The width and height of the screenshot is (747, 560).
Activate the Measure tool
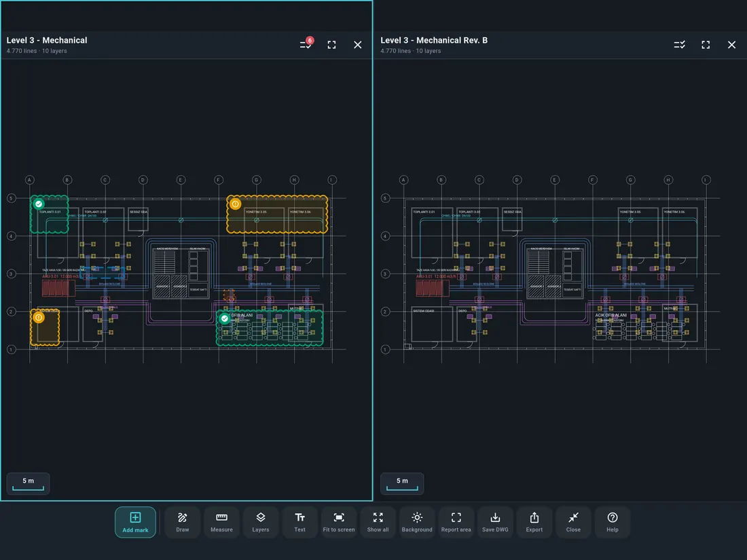click(x=221, y=523)
